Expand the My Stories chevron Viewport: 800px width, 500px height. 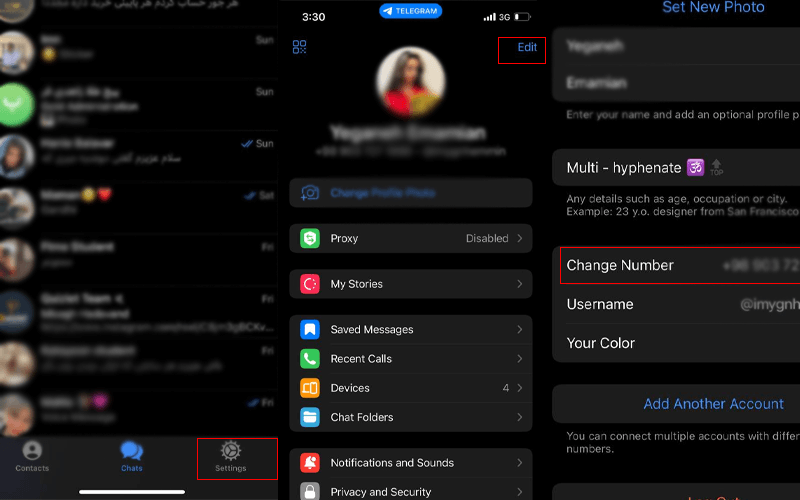[x=519, y=284]
